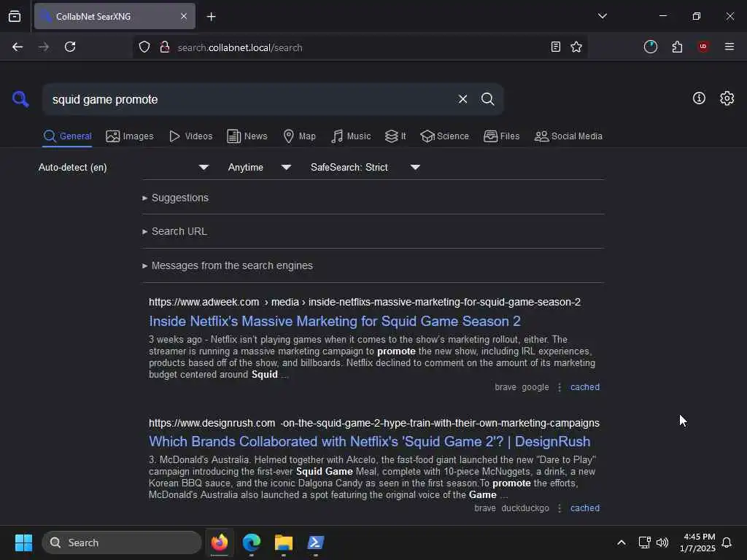Open Windows Start menu
This screenshot has width=747, height=560.
point(23,542)
